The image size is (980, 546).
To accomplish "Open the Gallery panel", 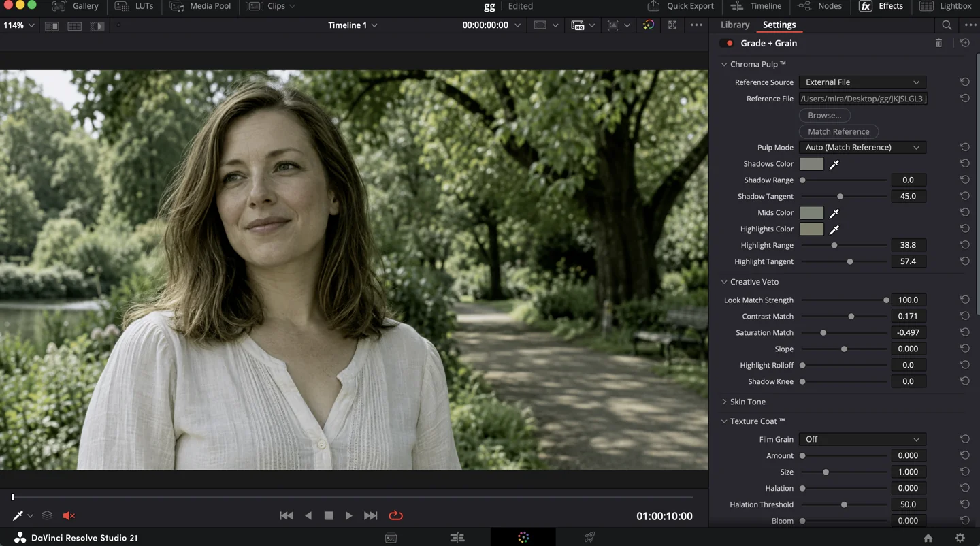I will (x=76, y=6).
